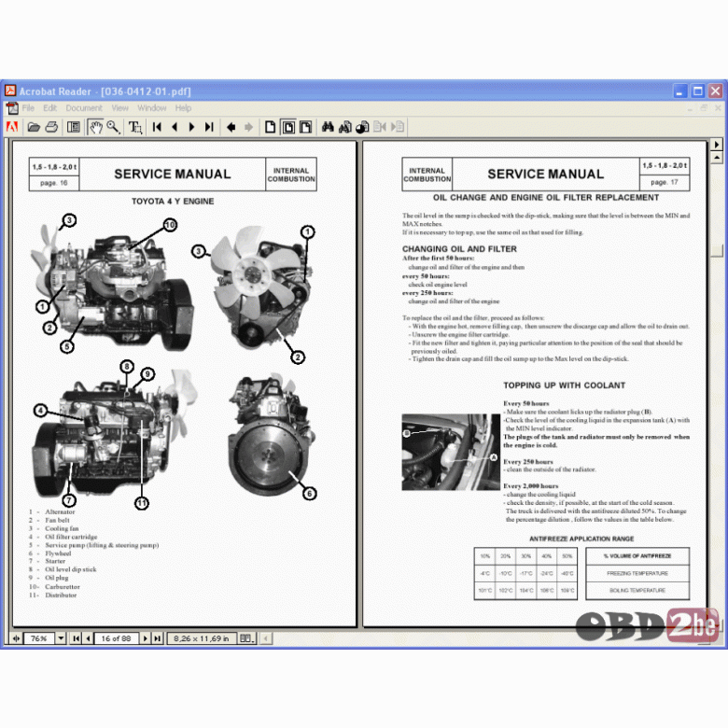Minimize the Acrobat Reader window
The image size is (728, 728).
(679, 91)
